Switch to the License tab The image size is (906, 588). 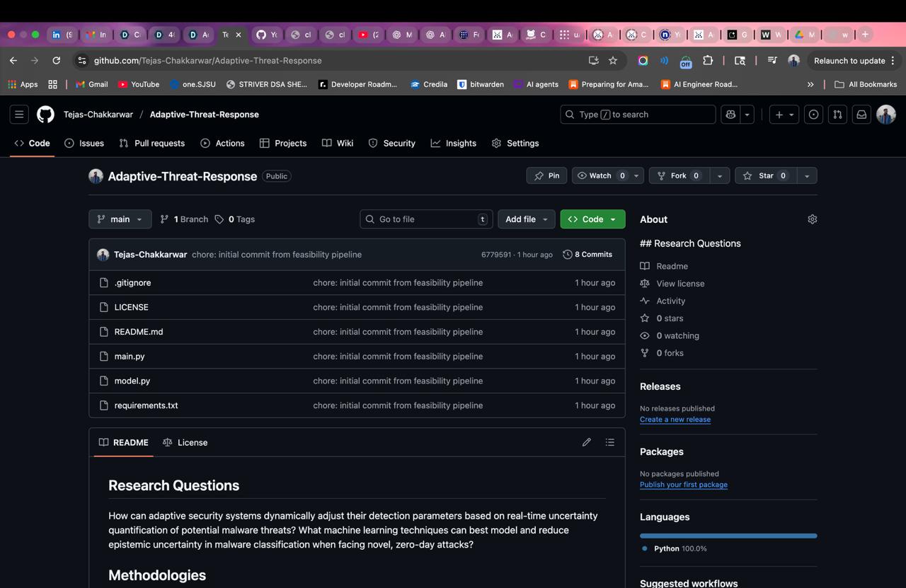pyautogui.click(x=185, y=442)
